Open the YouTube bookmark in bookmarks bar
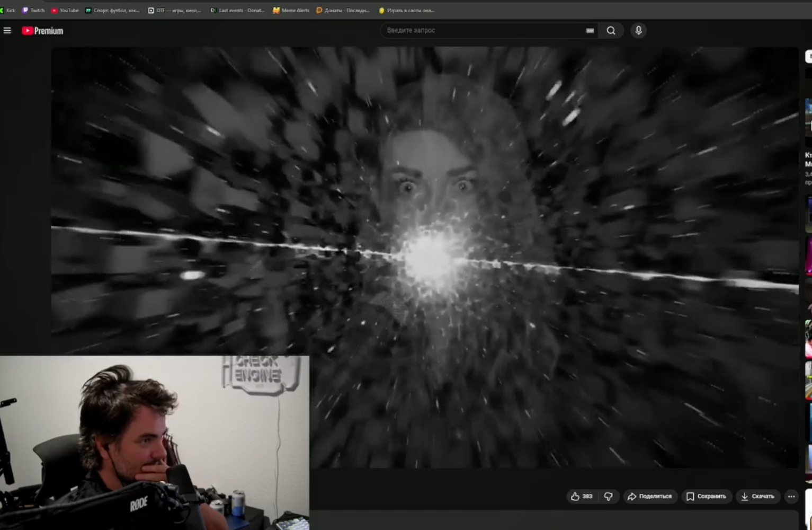This screenshot has height=530, width=812. (x=65, y=10)
